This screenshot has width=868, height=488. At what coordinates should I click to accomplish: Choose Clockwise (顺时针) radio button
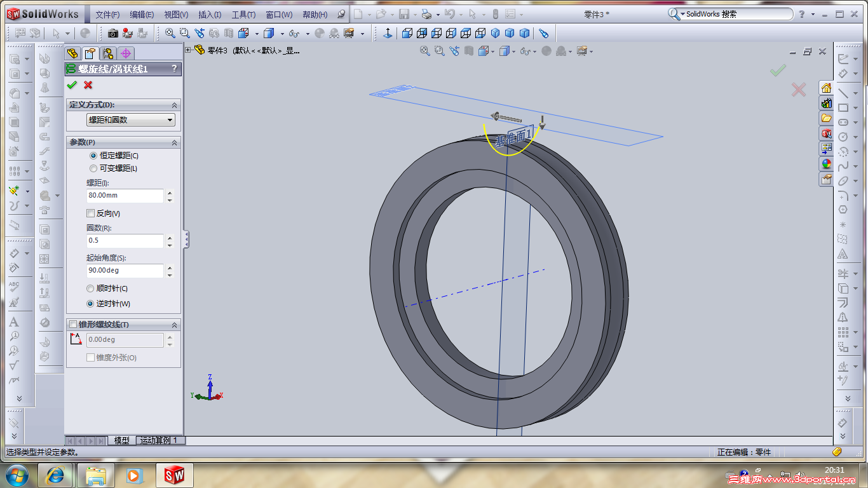[x=90, y=288]
